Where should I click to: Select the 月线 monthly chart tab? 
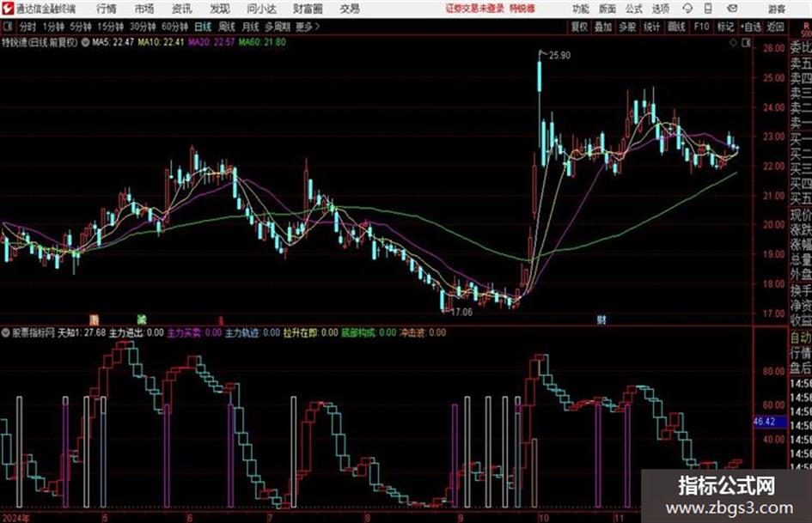tap(251, 27)
